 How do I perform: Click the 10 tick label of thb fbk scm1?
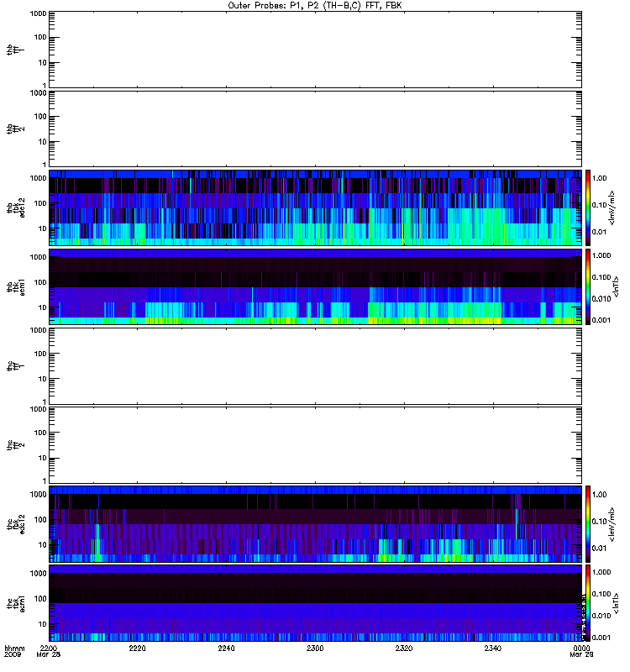coord(42,307)
